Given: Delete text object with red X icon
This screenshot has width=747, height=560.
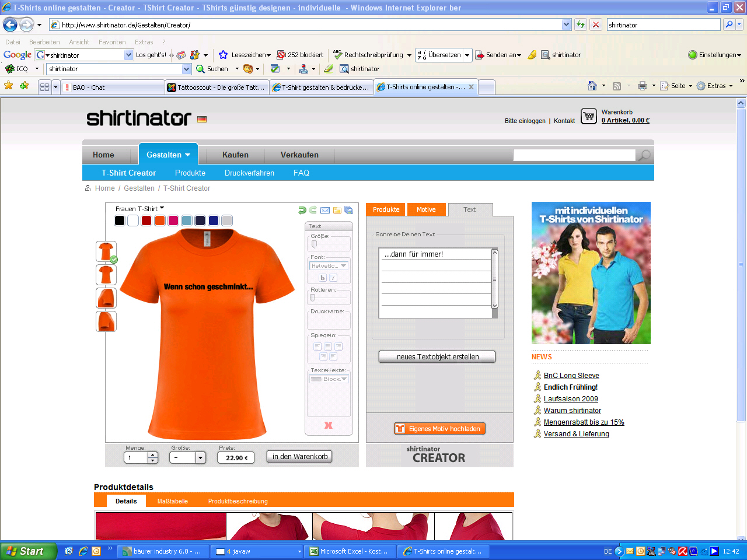Looking at the screenshot, I should click(x=329, y=425).
